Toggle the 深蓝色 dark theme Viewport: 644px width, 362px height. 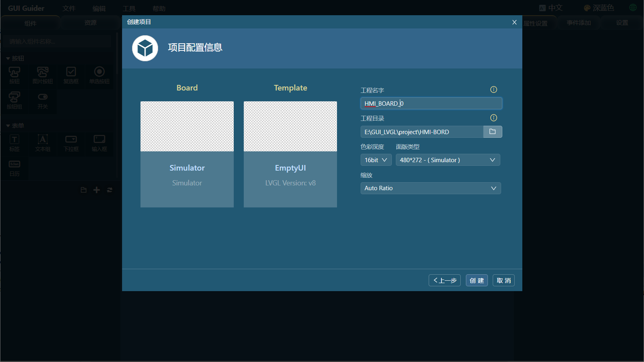tap(598, 7)
